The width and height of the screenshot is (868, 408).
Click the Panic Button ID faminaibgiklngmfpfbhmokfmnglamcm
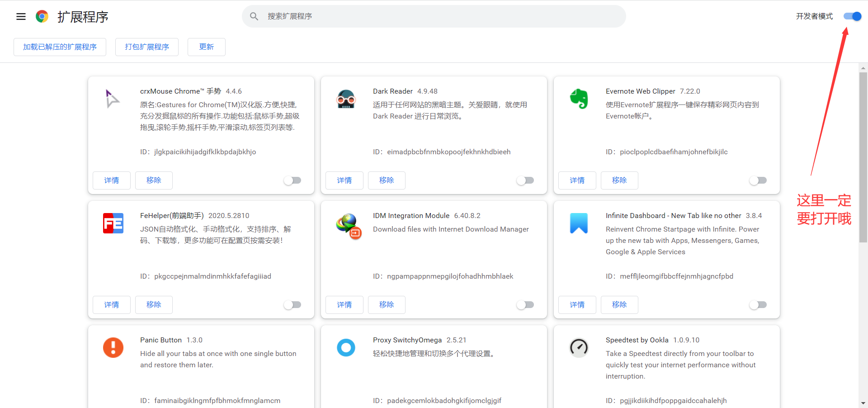point(217,401)
